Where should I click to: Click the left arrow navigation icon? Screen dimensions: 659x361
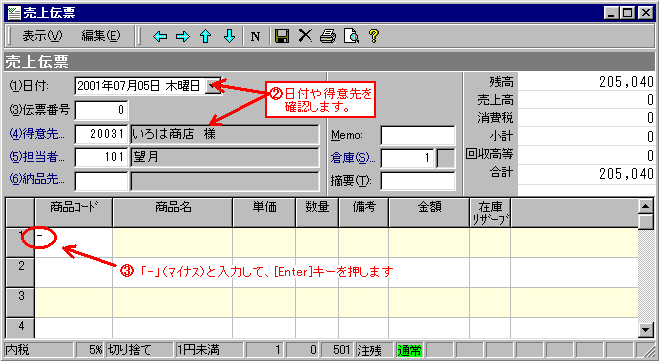click(x=160, y=37)
